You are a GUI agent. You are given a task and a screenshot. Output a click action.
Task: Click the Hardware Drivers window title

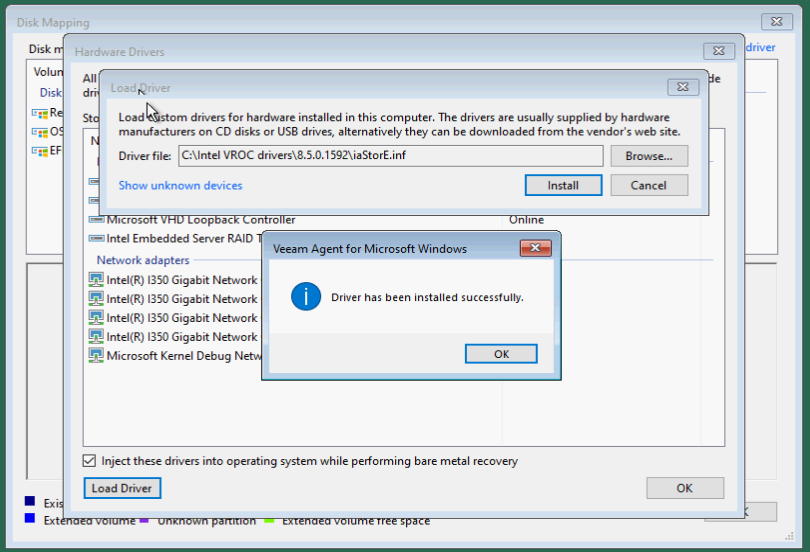(119, 52)
